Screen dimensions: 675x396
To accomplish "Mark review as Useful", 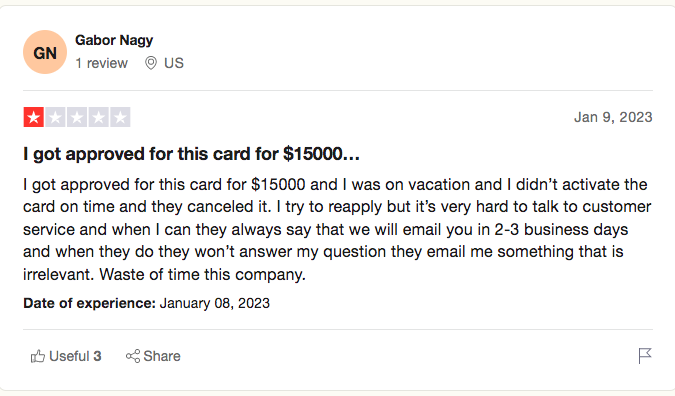I will [66, 356].
